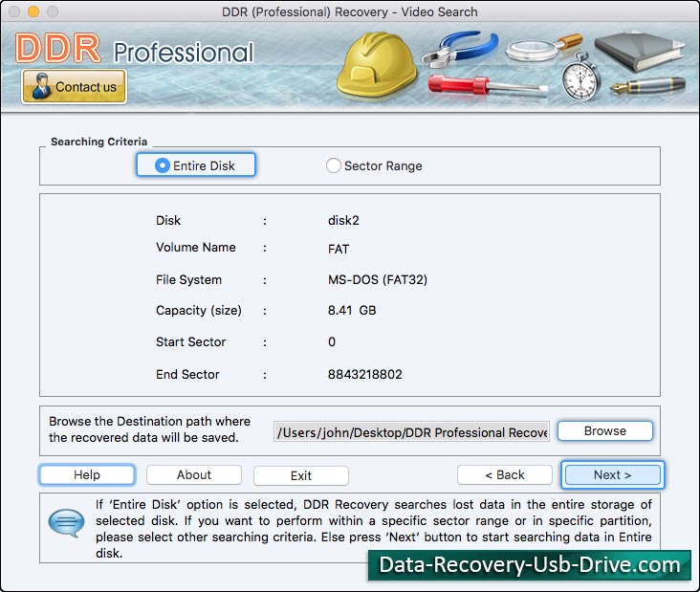
Task: Click the Exit button
Action: [301, 475]
